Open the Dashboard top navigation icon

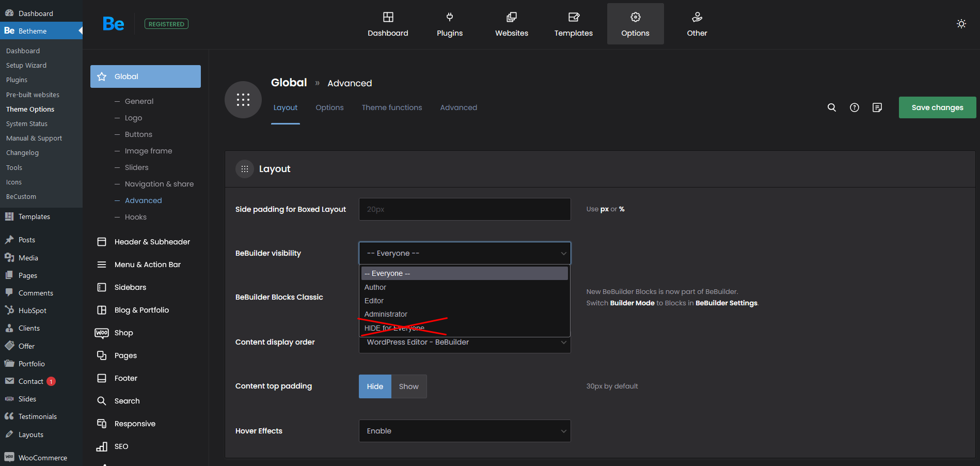(388, 17)
